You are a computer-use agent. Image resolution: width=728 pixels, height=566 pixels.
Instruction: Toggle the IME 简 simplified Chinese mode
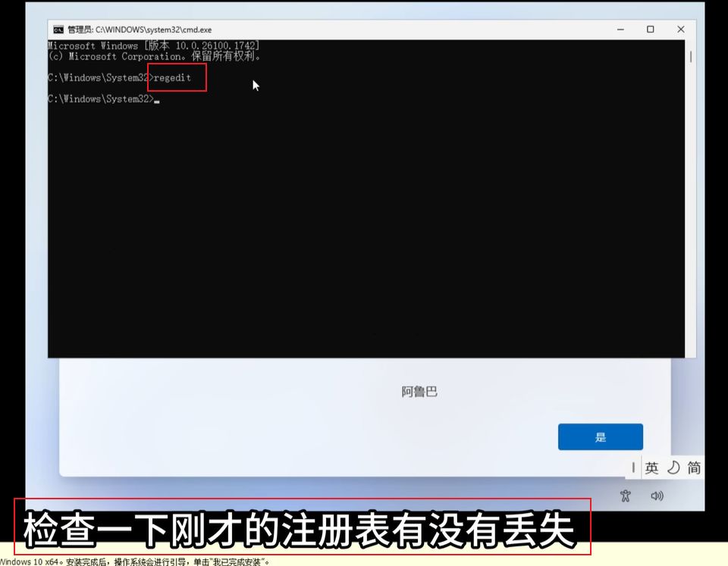pyautogui.click(x=694, y=468)
